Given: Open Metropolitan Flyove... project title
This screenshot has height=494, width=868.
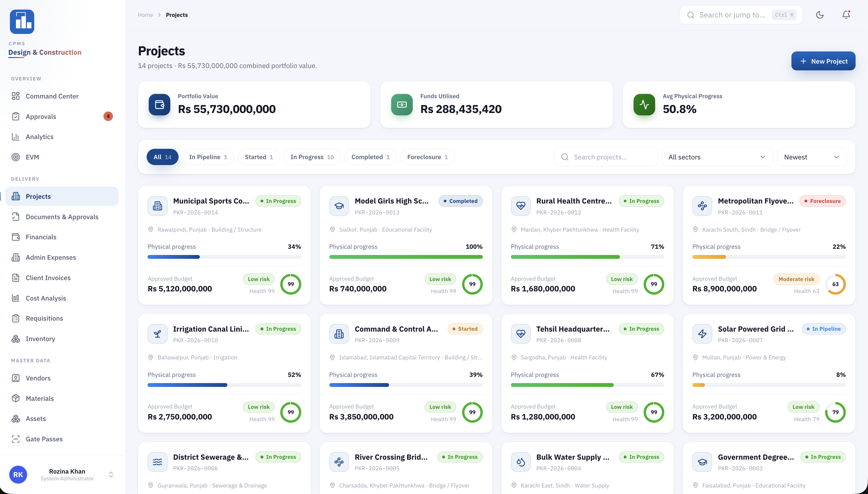Looking at the screenshot, I should click(x=755, y=201).
